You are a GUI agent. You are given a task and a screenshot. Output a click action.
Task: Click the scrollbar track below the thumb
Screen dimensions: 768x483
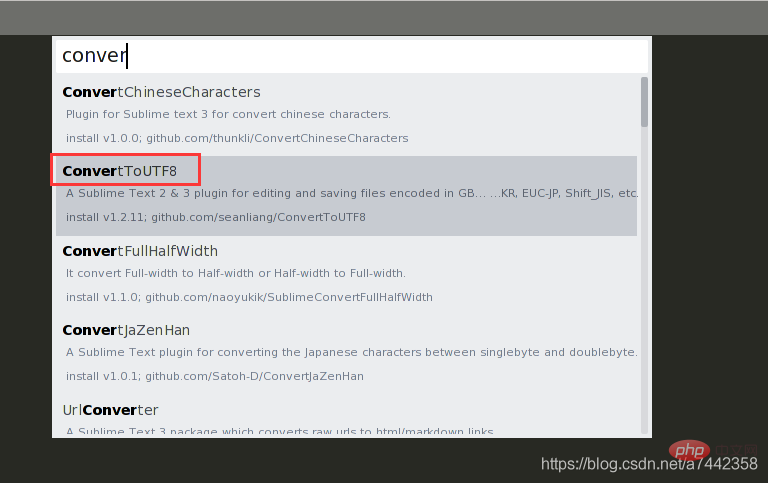point(644,280)
